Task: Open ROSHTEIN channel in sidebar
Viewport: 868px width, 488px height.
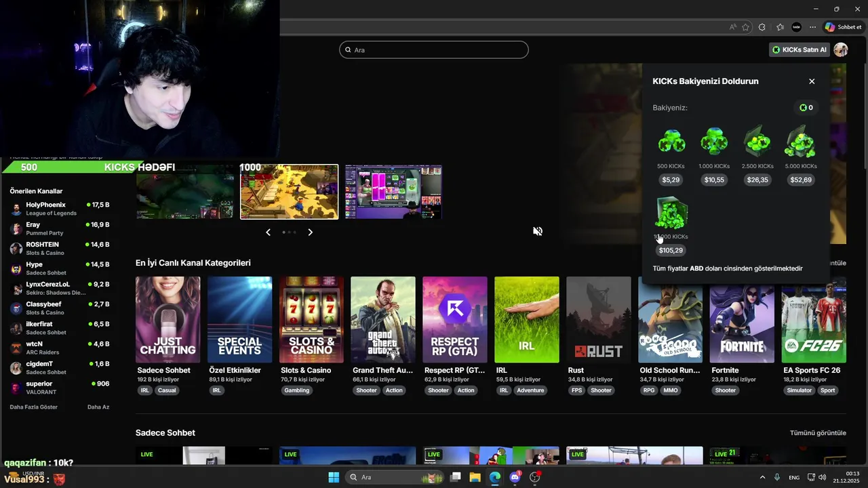Action: [60, 248]
